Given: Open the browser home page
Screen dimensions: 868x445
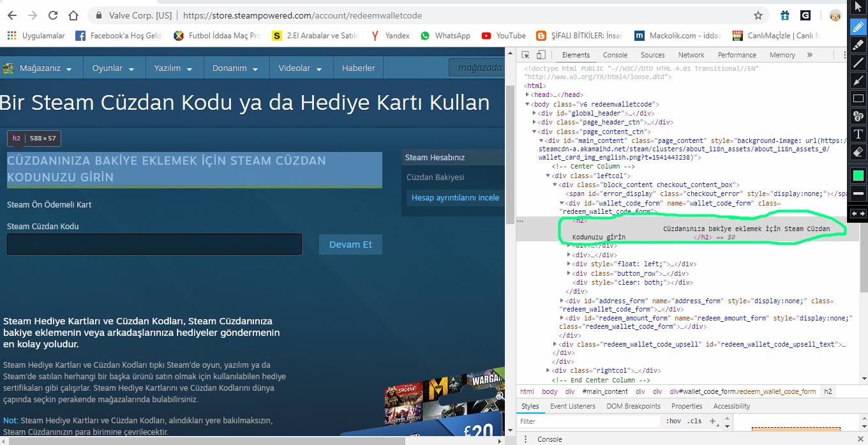Looking at the screenshot, I should pyautogui.click(x=73, y=15).
